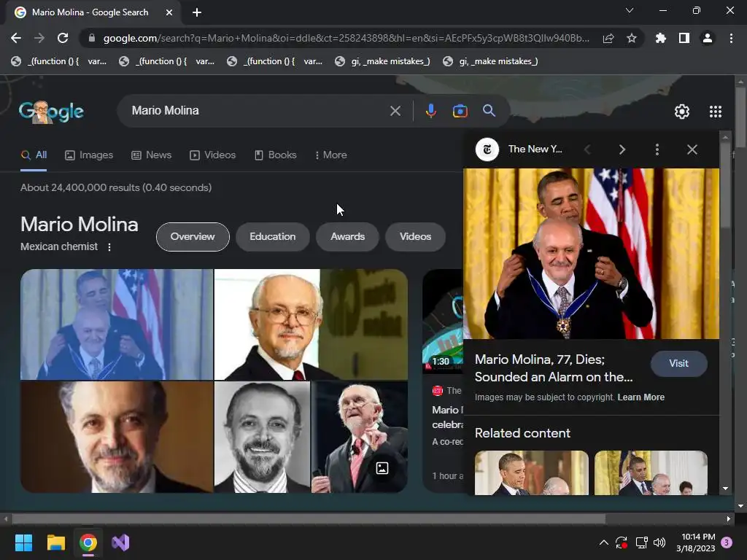Open the Windows Start menu
Image resolution: width=747 pixels, height=560 pixels.
(x=23, y=542)
